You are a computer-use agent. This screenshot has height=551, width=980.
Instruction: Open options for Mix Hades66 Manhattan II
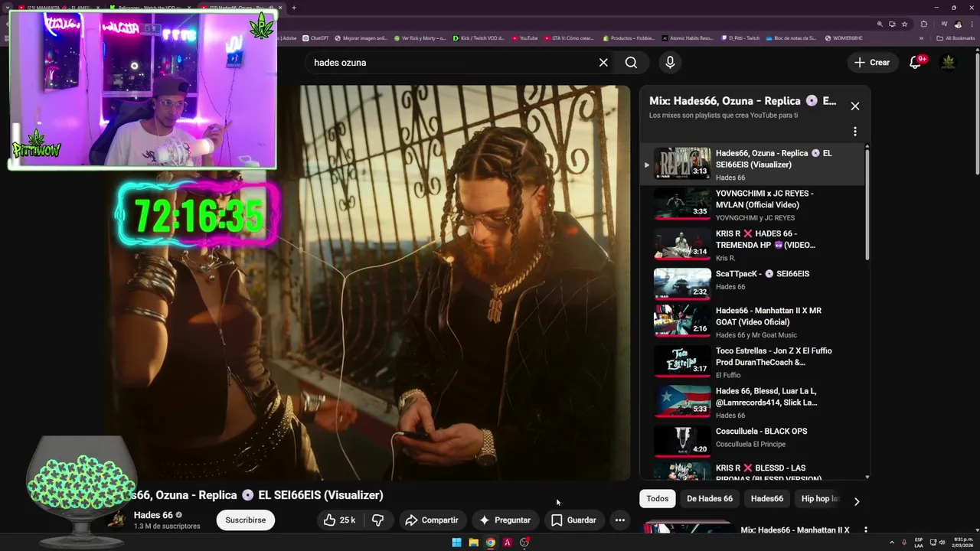(866, 530)
